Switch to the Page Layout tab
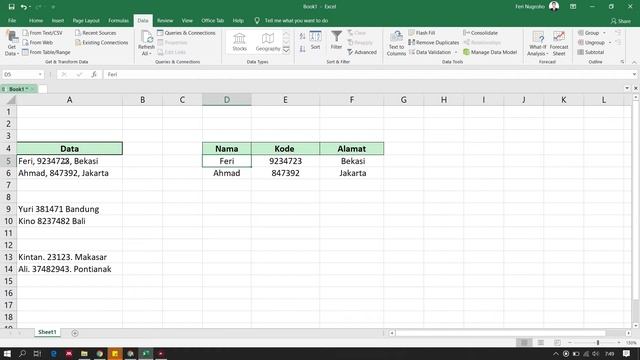 coord(86,20)
